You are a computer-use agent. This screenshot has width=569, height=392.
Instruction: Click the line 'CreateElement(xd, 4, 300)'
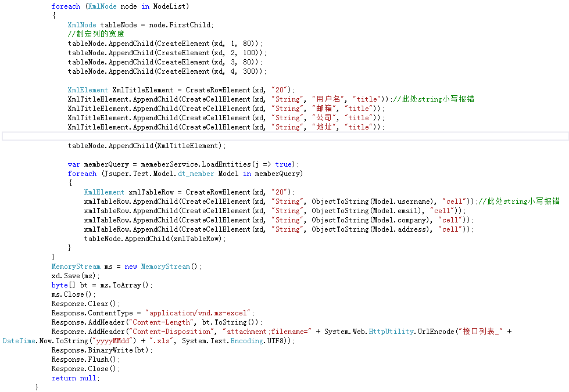click(167, 71)
